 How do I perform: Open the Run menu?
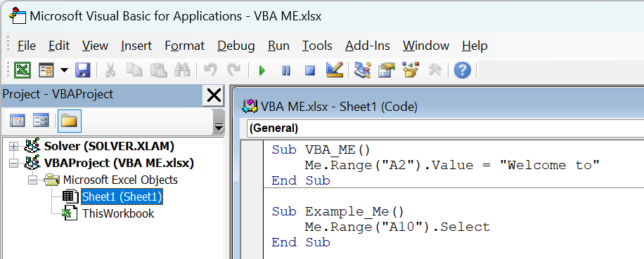click(x=278, y=46)
